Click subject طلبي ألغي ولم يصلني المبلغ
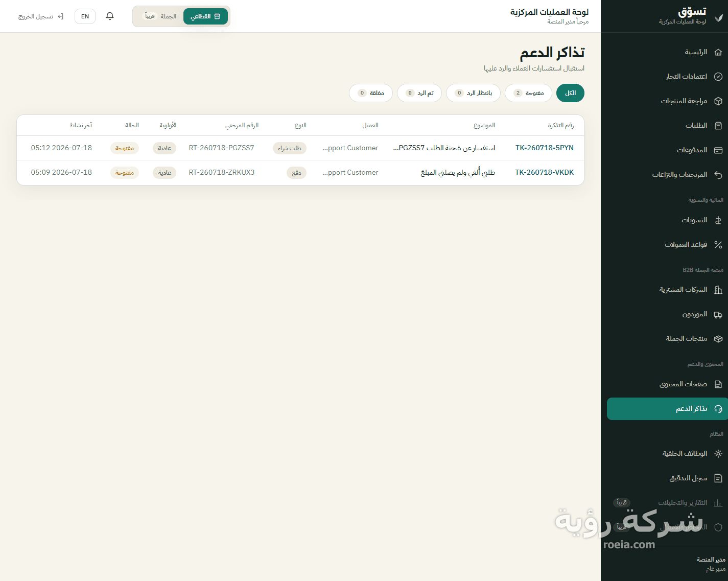The width and height of the screenshot is (728, 581). pyautogui.click(x=458, y=173)
